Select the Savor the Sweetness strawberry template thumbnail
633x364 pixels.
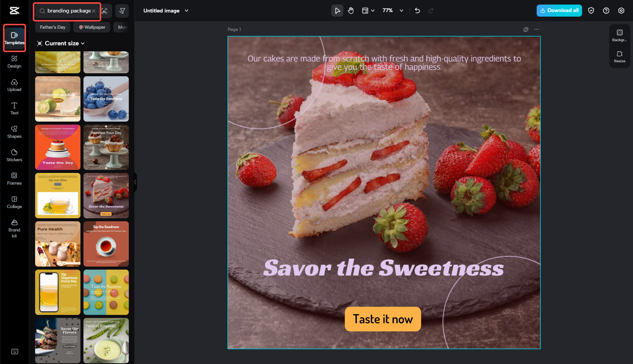tap(106, 196)
